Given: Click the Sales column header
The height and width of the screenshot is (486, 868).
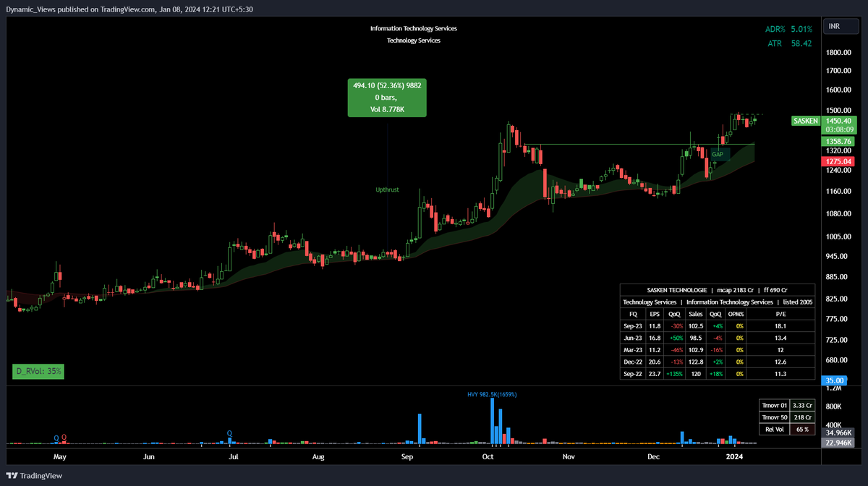Looking at the screenshot, I should tap(696, 314).
